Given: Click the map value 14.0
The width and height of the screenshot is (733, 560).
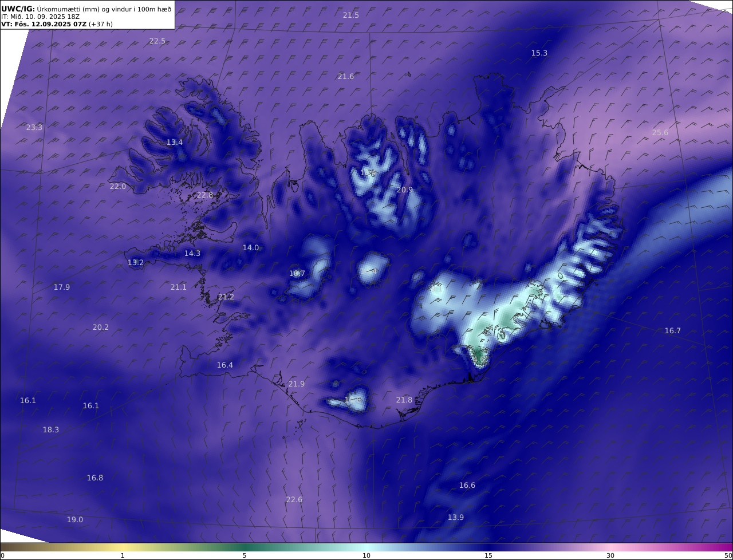Looking at the screenshot, I should coord(251,247).
